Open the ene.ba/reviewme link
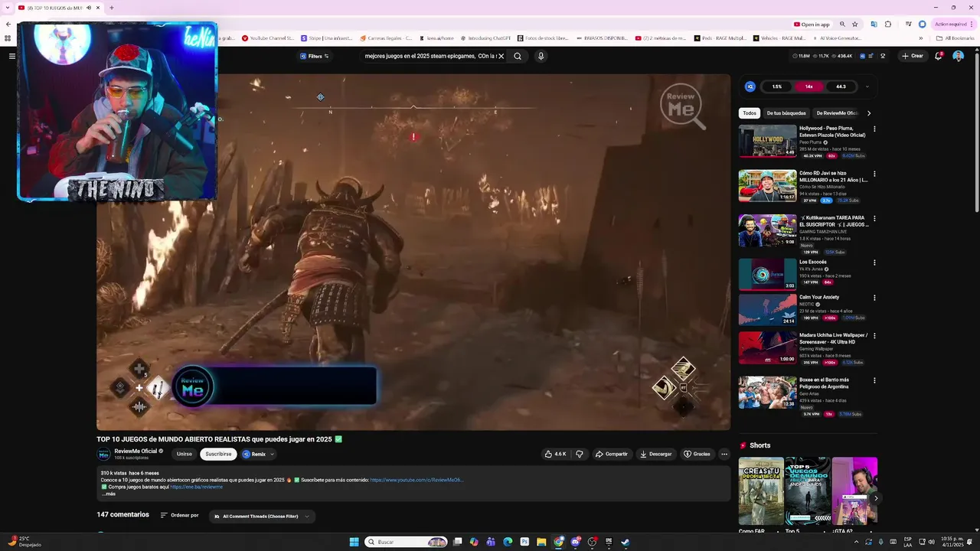Viewport: 980px width, 551px height. point(197,487)
